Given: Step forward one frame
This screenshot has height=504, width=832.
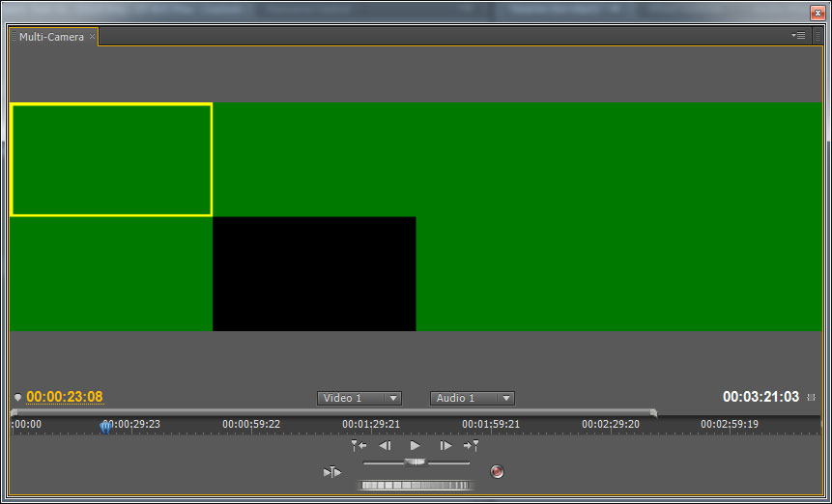Looking at the screenshot, I should coord(445,446).
